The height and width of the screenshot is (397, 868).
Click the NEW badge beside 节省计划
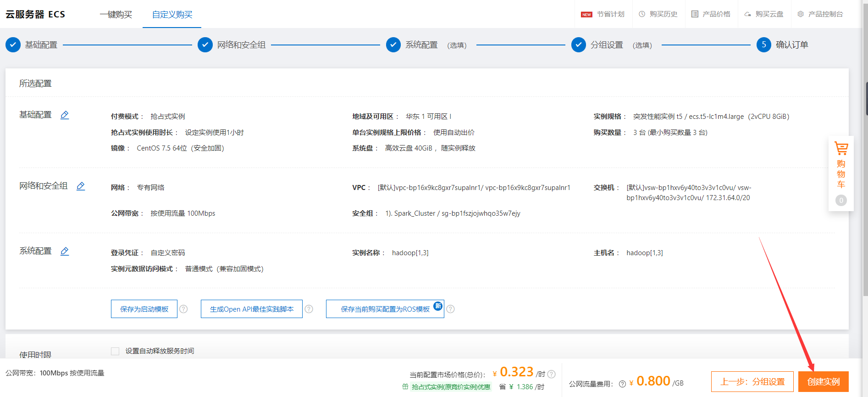[586, 15]
